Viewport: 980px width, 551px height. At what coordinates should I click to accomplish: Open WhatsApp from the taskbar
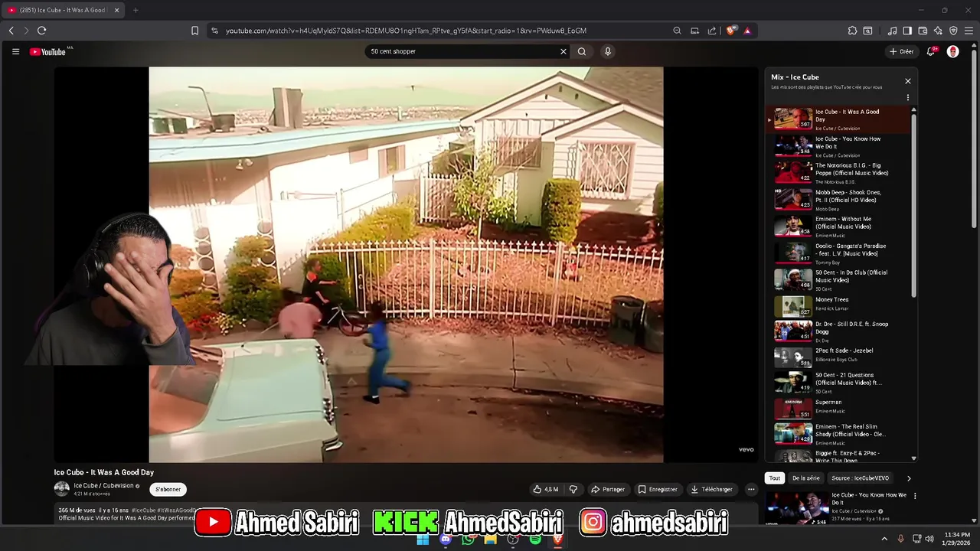[x=468, y=540]
